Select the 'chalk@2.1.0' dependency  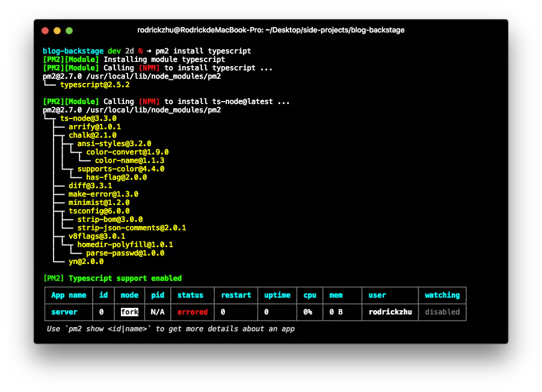click(93, 135)
